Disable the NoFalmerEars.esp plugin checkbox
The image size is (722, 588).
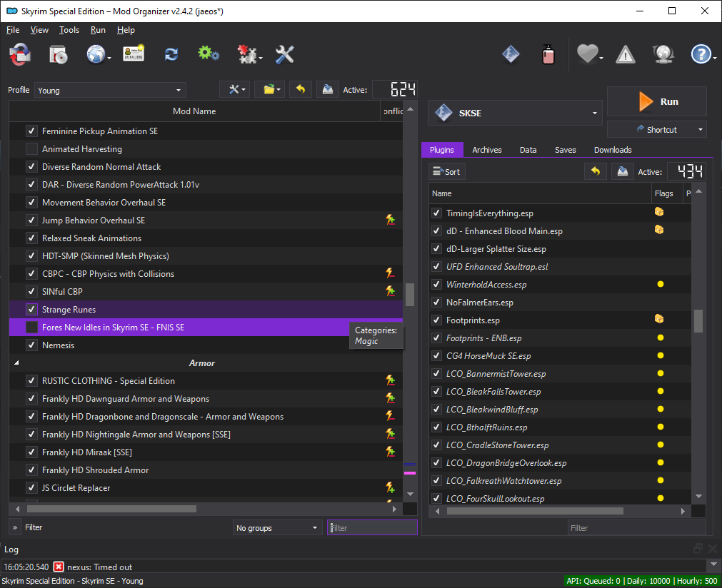[436, 302]
